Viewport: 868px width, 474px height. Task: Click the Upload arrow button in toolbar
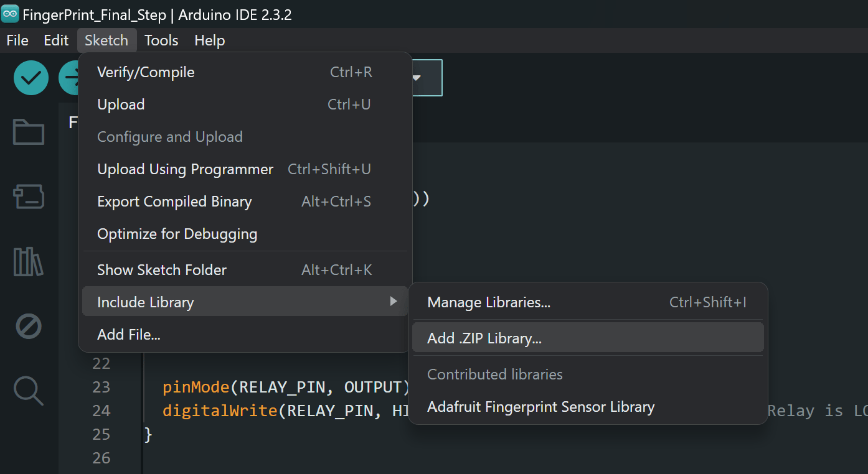(68, 78)
